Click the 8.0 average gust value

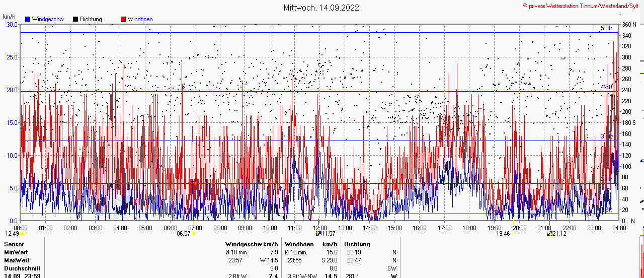334,268
